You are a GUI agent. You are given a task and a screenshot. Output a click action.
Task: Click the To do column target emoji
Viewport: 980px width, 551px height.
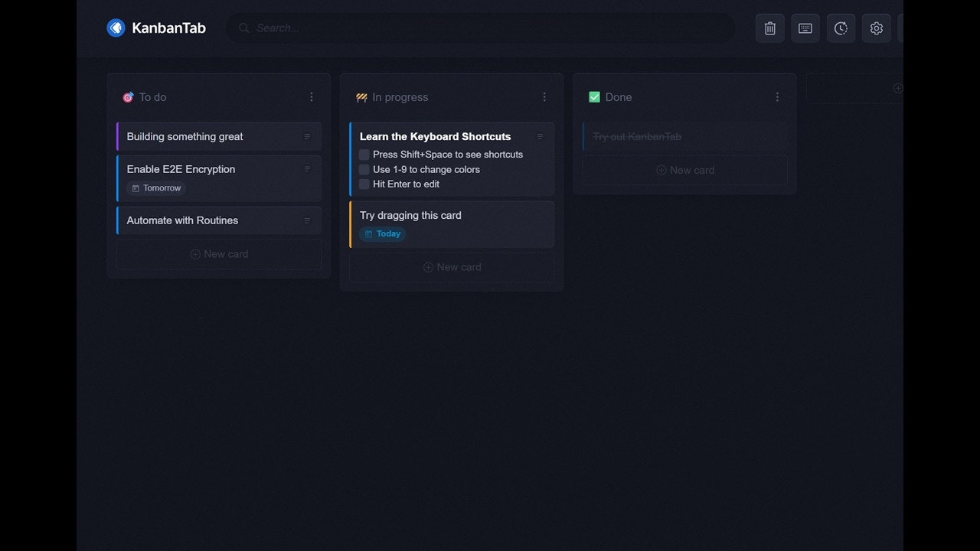pyautogui.click(x=128, y=97)
